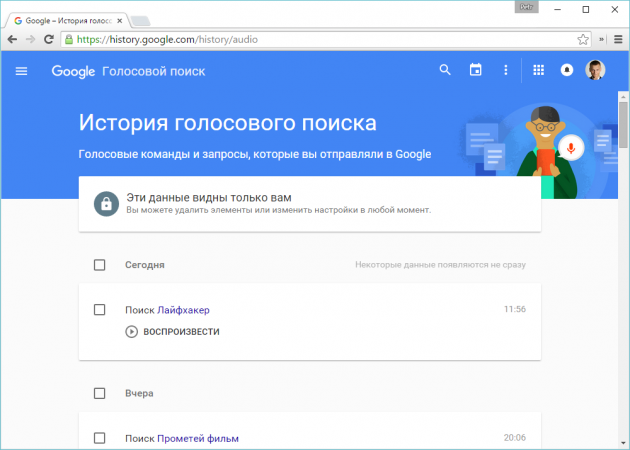Open the Google apps grid
The height and width of the screenshot is (450, 630).
pos(539,70)
